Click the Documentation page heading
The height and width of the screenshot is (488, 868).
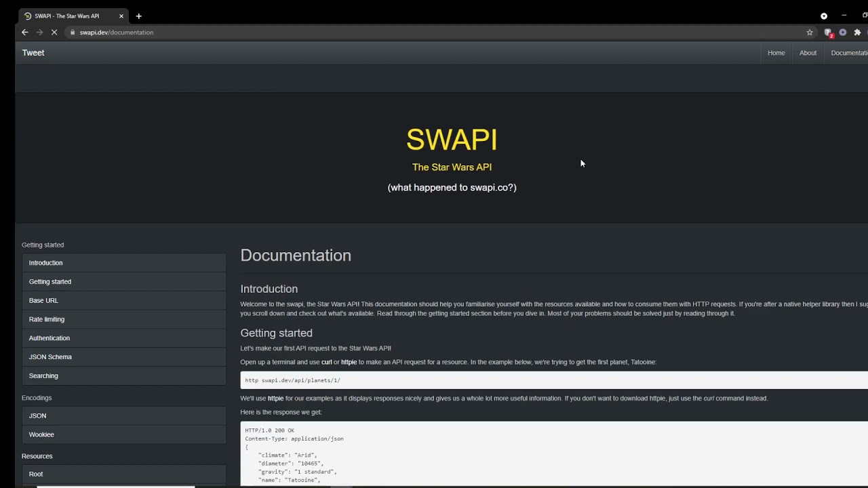(x=296, y=256)
